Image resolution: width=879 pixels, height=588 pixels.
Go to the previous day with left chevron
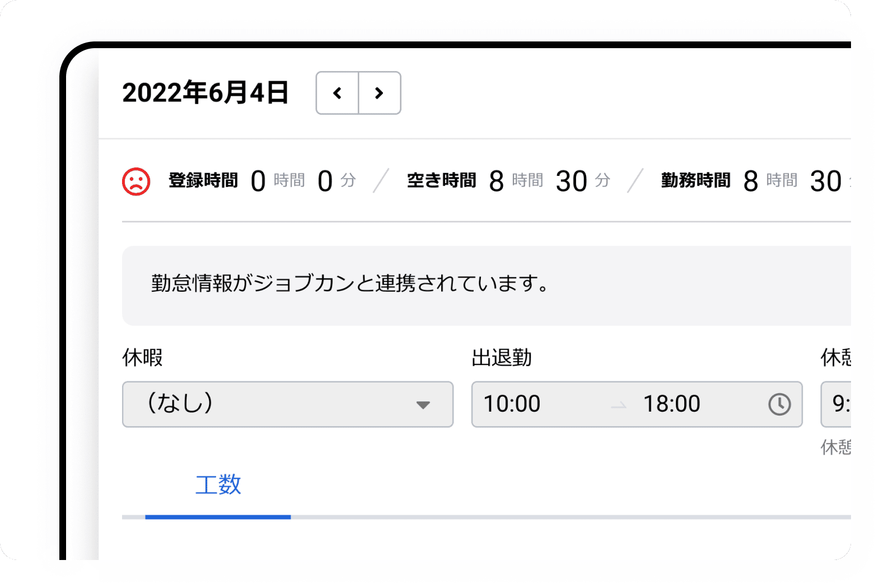(337, 93)
